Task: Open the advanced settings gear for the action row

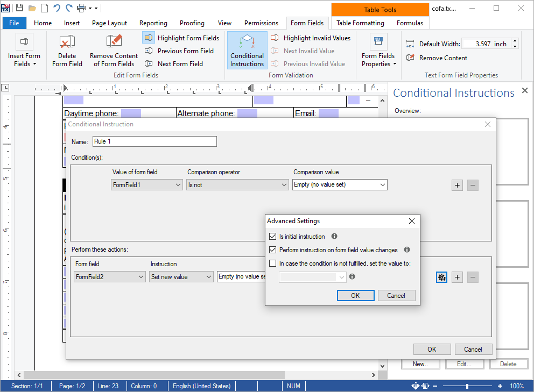Action: tap(441, 276)
